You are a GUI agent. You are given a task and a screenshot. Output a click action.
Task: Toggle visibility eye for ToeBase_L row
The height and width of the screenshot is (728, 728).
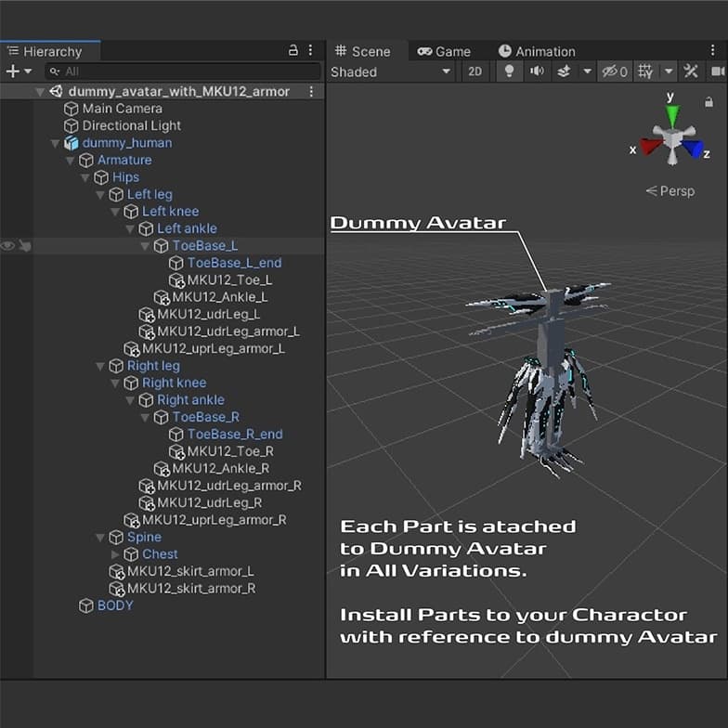pyautogui.click(x=7, y=246)
